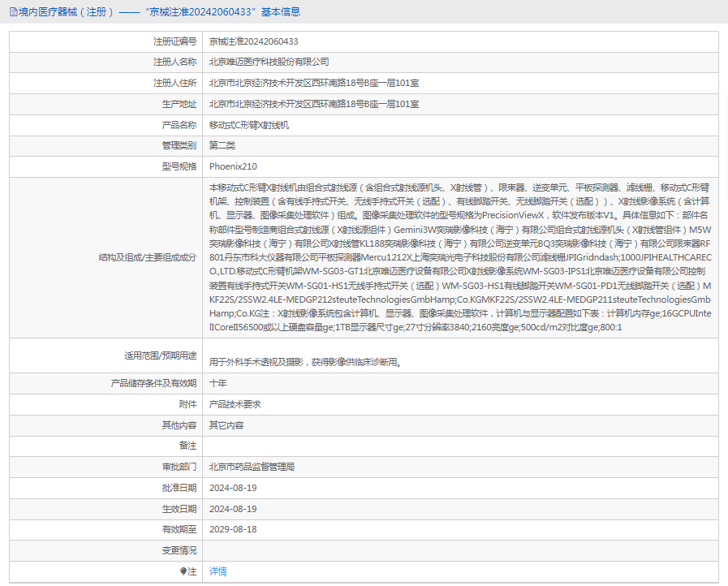This screenshot has width=728, height=586.
Task: Select approving department 北京市药品监督管理局
Action: point(252,468)
